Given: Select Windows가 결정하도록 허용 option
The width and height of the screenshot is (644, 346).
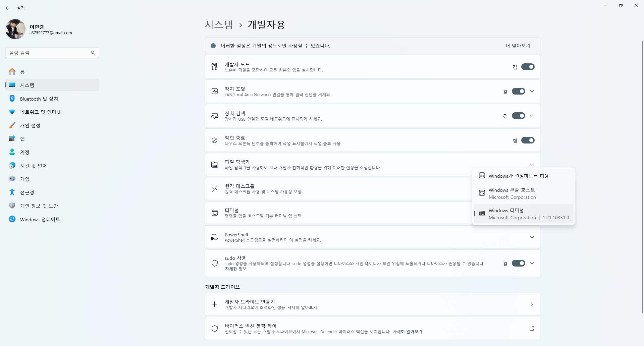Looking at the screenshot, I should [x=523, y=176].
